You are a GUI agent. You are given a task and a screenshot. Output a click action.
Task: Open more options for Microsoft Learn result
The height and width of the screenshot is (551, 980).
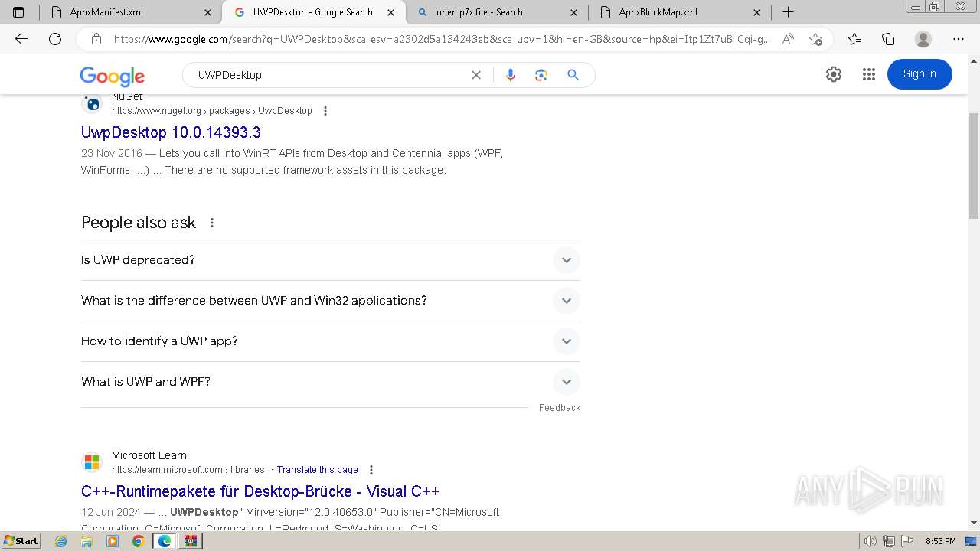click(x=371, y=470)
